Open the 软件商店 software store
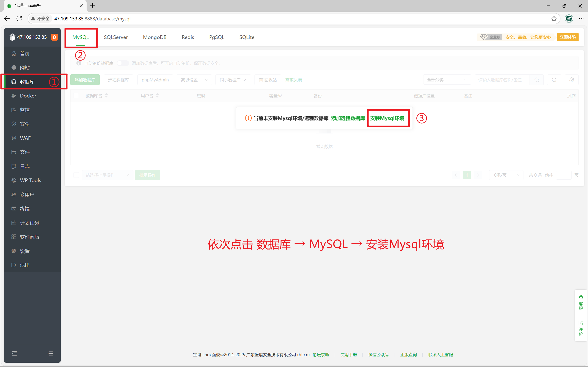588x367 pixels. [x=29, y=237]
